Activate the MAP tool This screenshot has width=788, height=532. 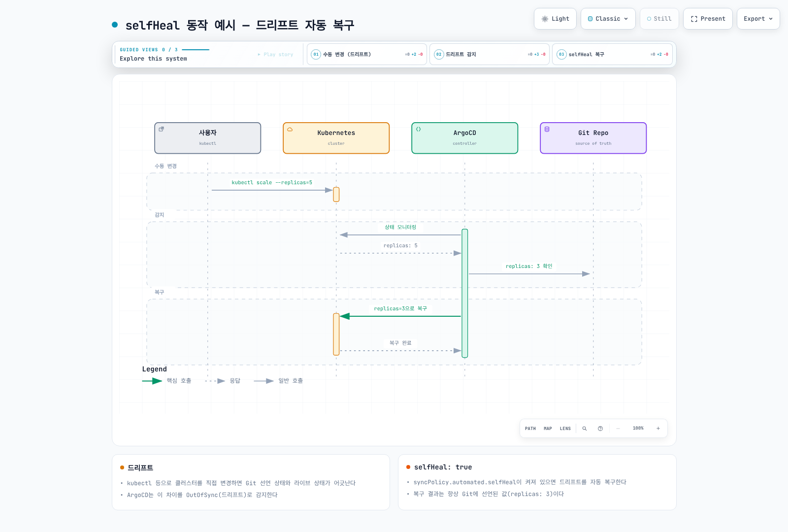pyautogui.click(x=548, y=429)
